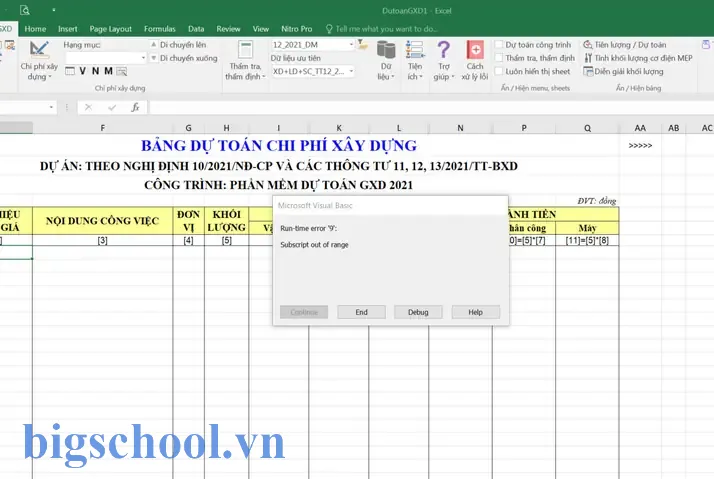Viewport: 714px width, 479px height.
Task: Click Cách xử lý lỗi button
Action: 474,61
